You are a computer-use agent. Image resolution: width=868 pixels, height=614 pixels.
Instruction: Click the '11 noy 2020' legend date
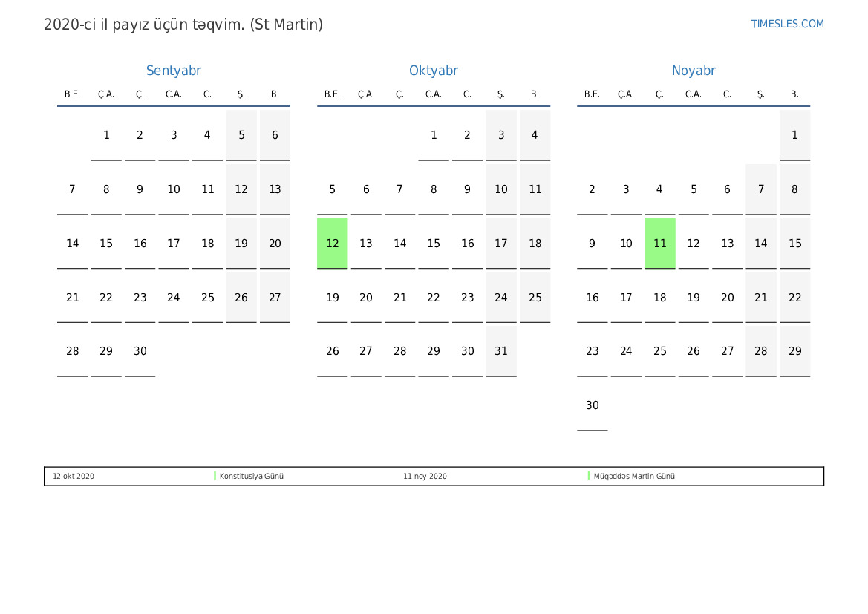425,476
